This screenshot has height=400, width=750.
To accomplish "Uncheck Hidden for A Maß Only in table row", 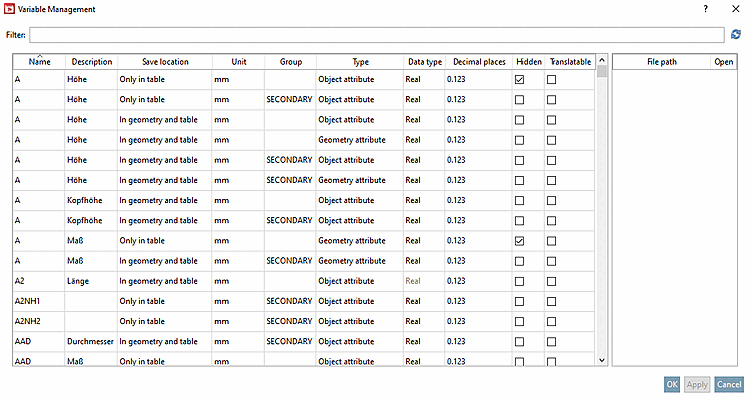I will click(519, 241).
